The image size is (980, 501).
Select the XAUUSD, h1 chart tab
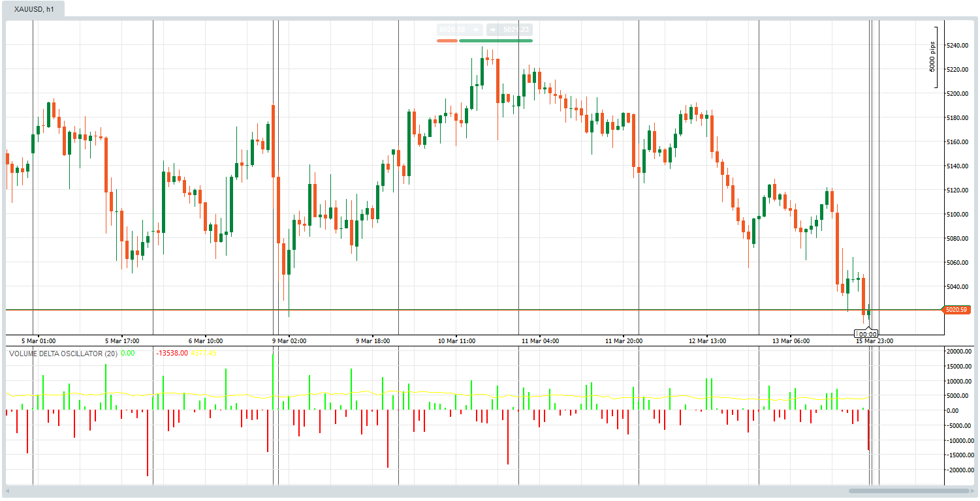pyautogui.click(x=33, y=10)
